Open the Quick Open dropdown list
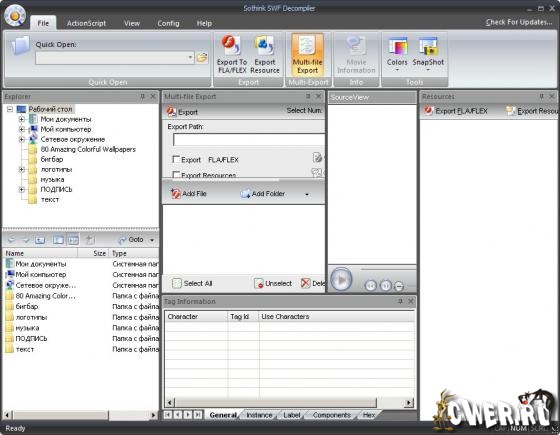Image resolution: width=560 pixels, height=435 pixels. pos(190,58)
